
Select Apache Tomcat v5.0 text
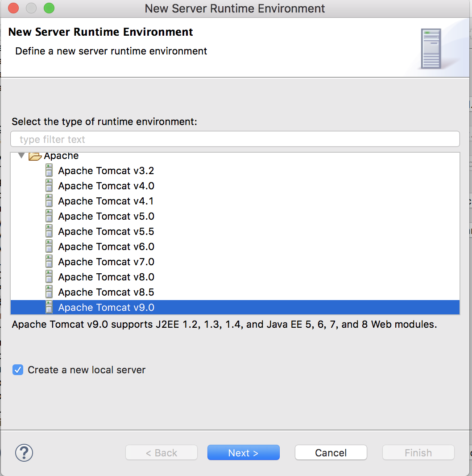(106, 216)
